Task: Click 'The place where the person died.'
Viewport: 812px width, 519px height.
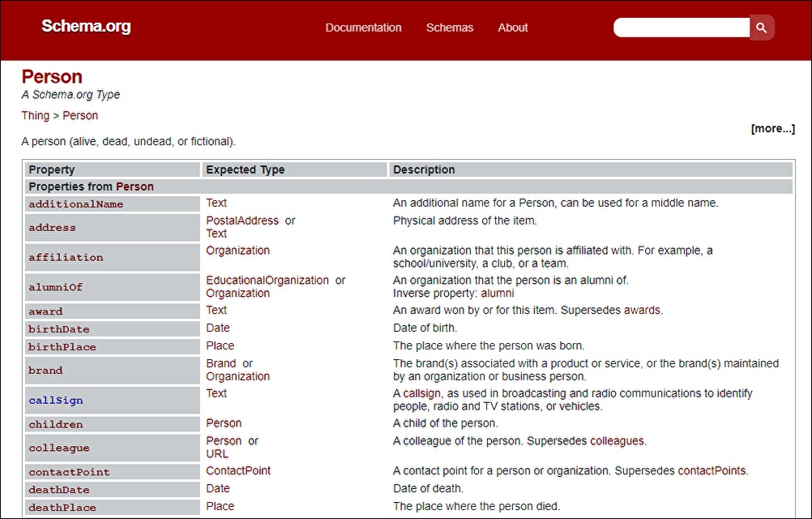Action: [477, 507]
